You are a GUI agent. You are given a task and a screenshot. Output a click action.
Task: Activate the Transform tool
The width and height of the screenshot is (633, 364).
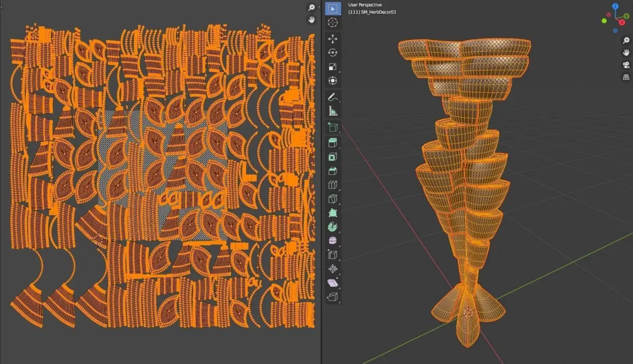[x=333, y=81]
